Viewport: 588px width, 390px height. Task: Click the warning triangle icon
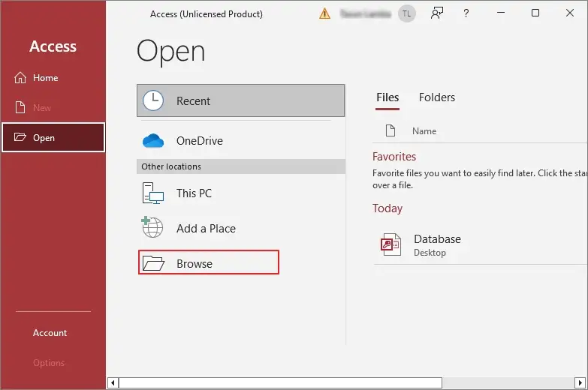pyautogui.click(x=324, y=13)
